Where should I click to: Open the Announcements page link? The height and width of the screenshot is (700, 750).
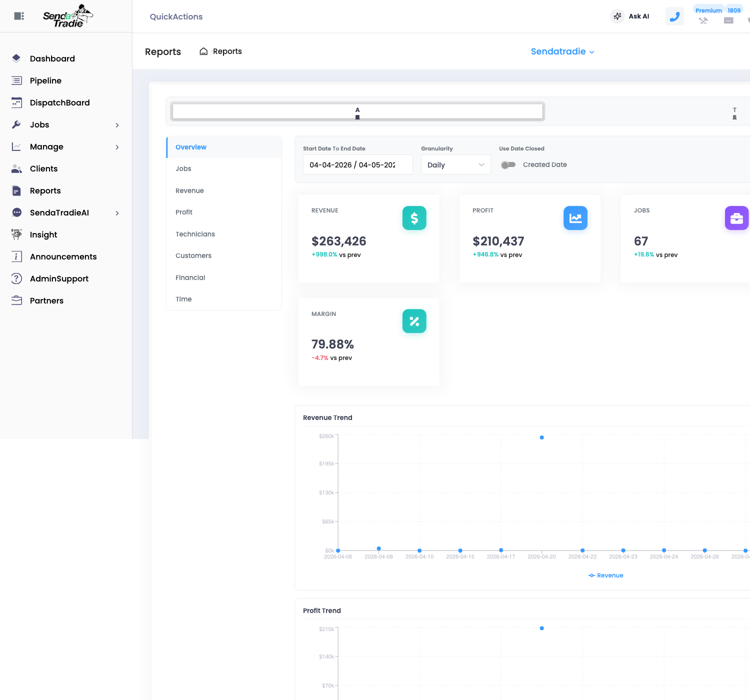(x=63, y=256)
